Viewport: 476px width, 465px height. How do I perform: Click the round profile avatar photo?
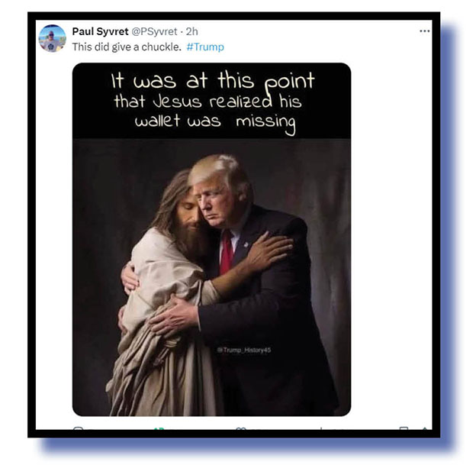[52, 38]
